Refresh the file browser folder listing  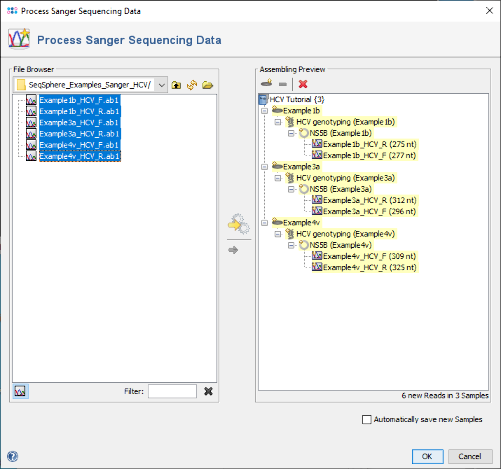click(x=192, y=85)
